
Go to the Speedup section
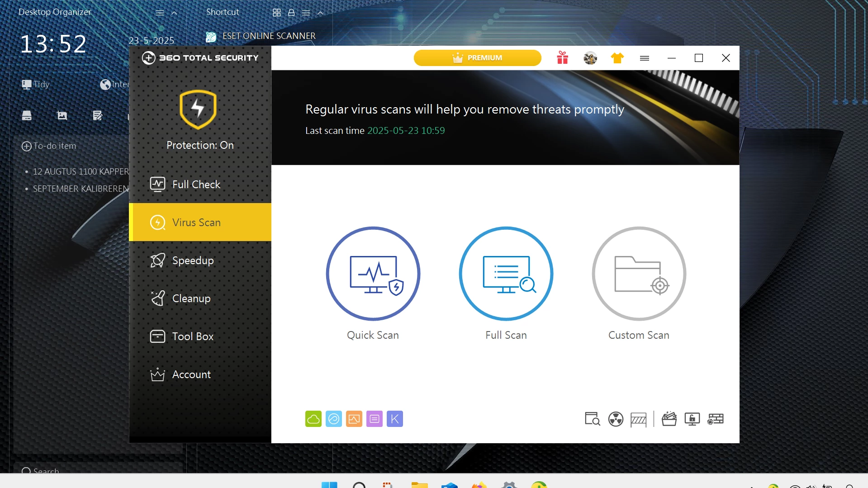click(200, 261)
